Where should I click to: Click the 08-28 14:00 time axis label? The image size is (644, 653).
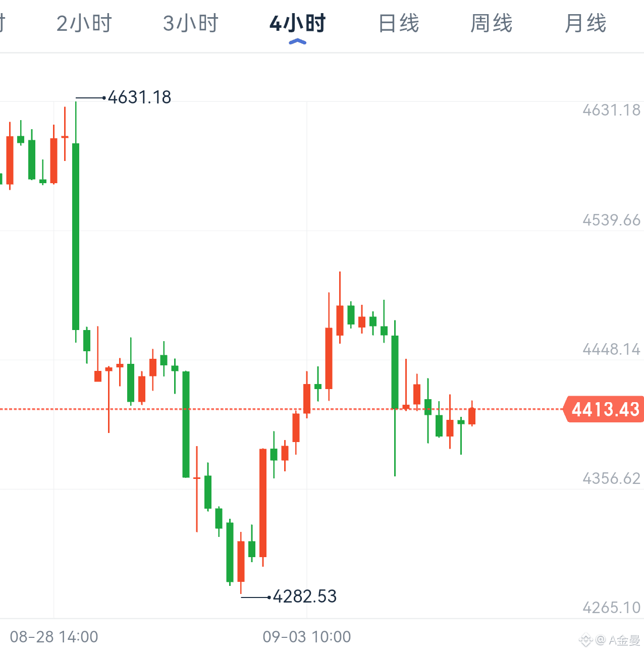click(x=54, y=637)
